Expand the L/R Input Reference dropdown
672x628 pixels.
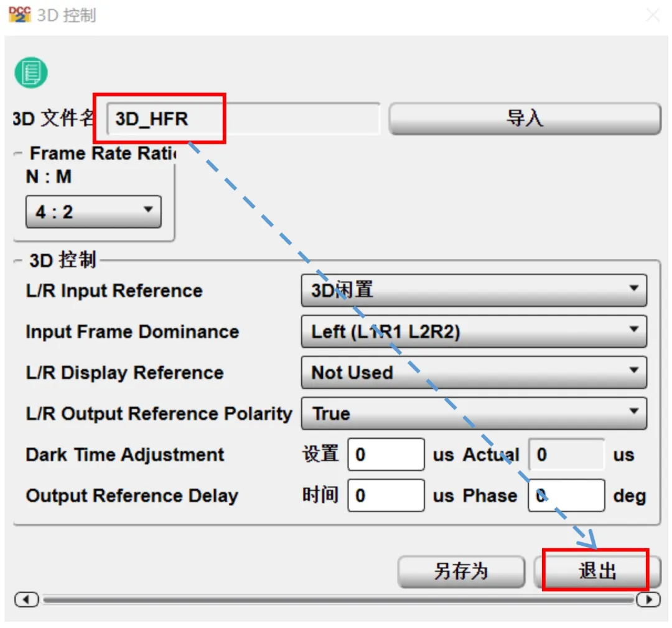tap(474, 290)
